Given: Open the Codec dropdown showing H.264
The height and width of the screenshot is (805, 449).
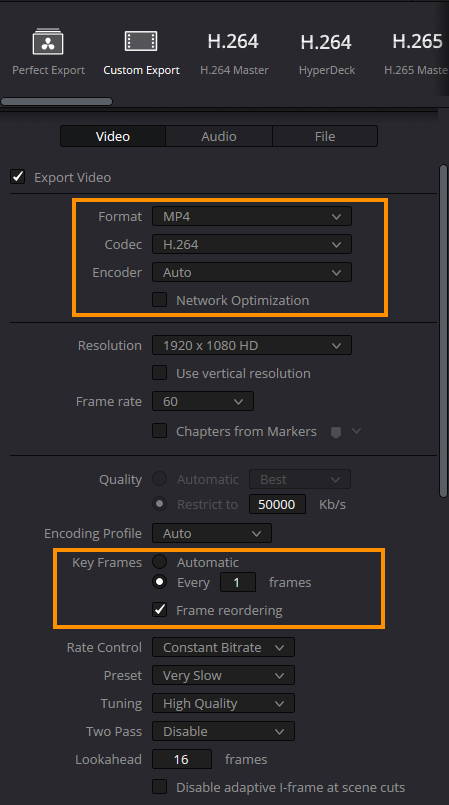Looking at the screenshot, I should (x=251, y=244).
